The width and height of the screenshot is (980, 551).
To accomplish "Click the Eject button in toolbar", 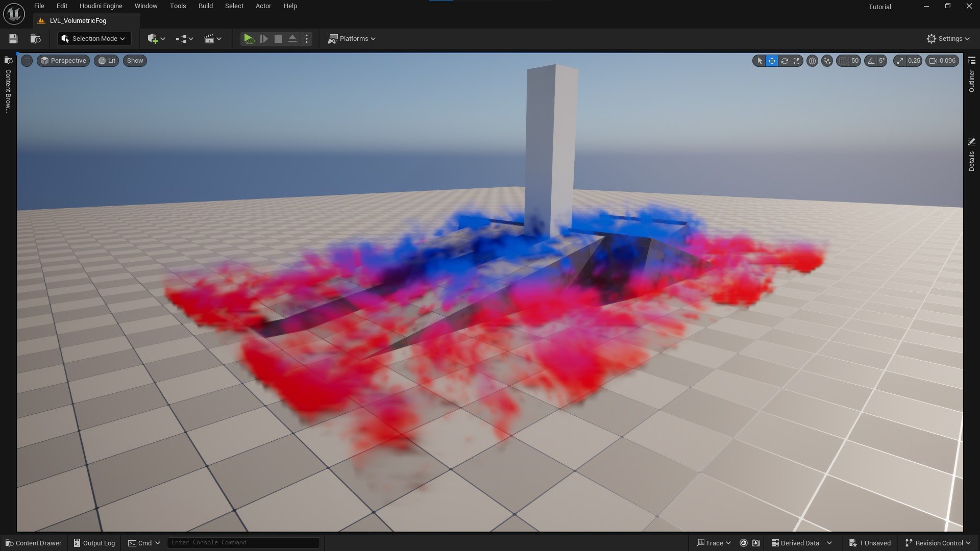I will 292,39.
